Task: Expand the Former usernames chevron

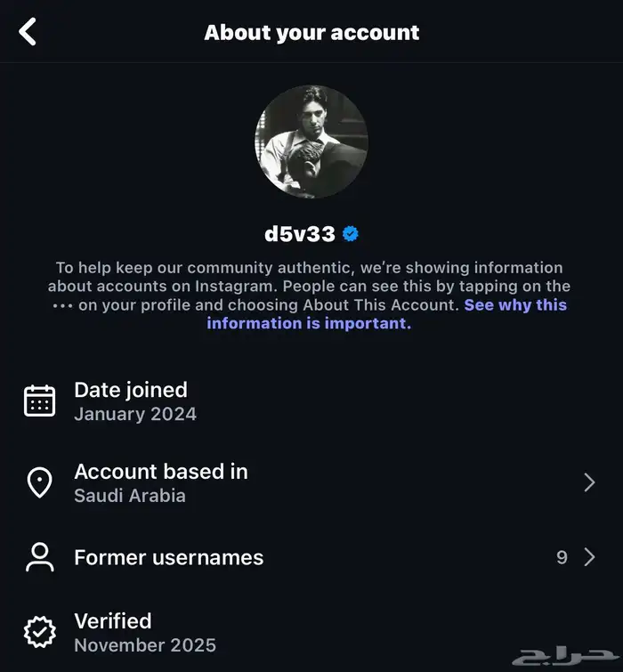Action: point(589,557)
